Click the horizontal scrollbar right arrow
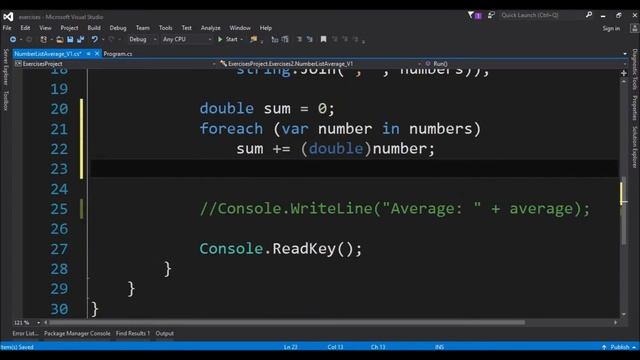The width and height of the screenshot is (640, 360). coord(615,322)
